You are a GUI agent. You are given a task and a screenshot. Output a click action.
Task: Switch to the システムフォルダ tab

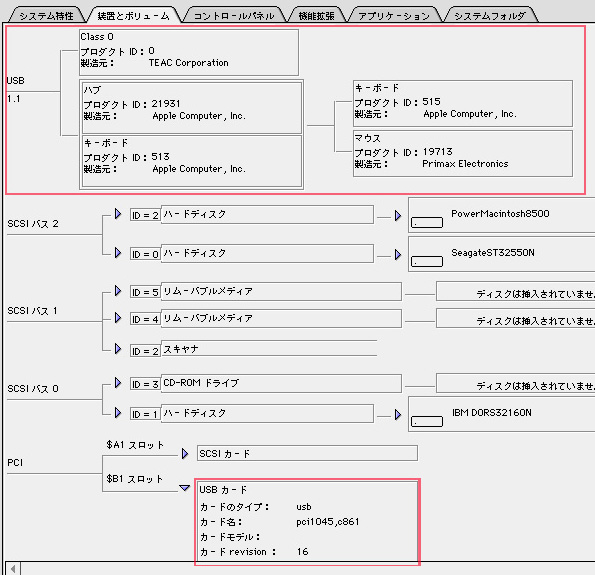[x=490, y=16]
